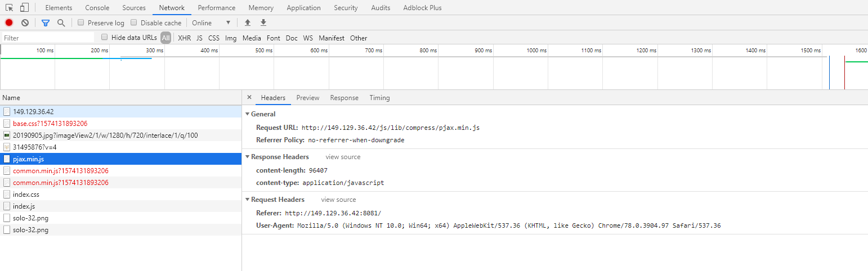Check the Disable cache option
This screenshot has width=868, height=271.
point(134,23)
